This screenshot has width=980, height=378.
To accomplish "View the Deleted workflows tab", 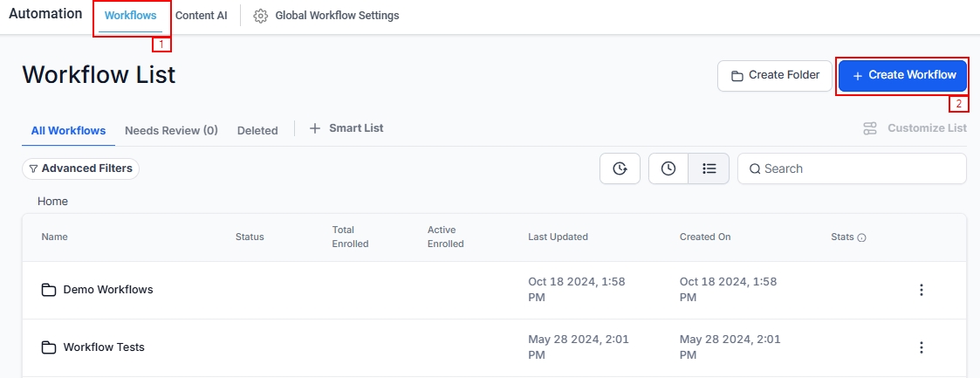I will click(257, 131).
